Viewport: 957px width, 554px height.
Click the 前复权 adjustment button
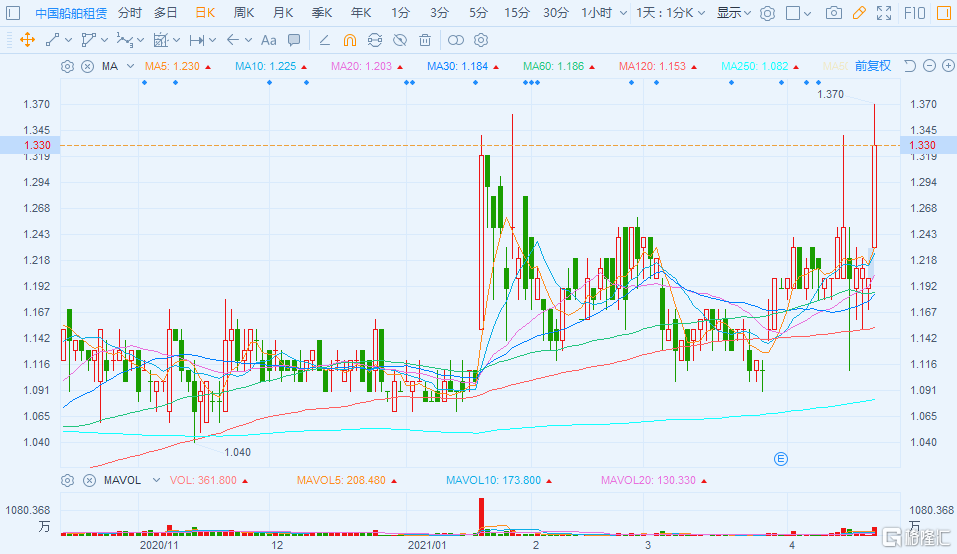pyautogui.click(x=872, y=66)
